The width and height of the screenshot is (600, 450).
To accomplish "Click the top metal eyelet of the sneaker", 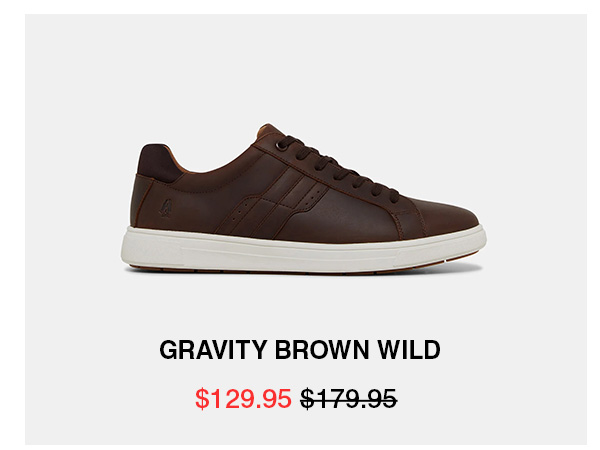I will point(282,147).
